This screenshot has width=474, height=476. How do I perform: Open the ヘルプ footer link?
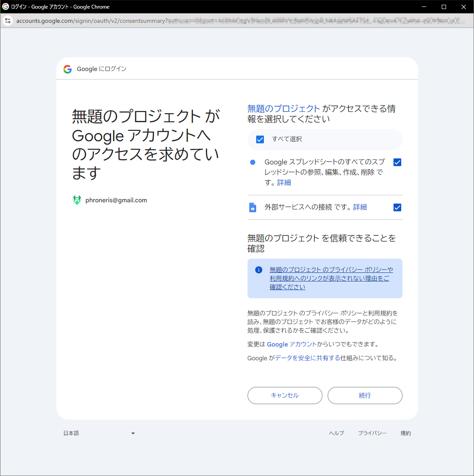tap(336, 433)
